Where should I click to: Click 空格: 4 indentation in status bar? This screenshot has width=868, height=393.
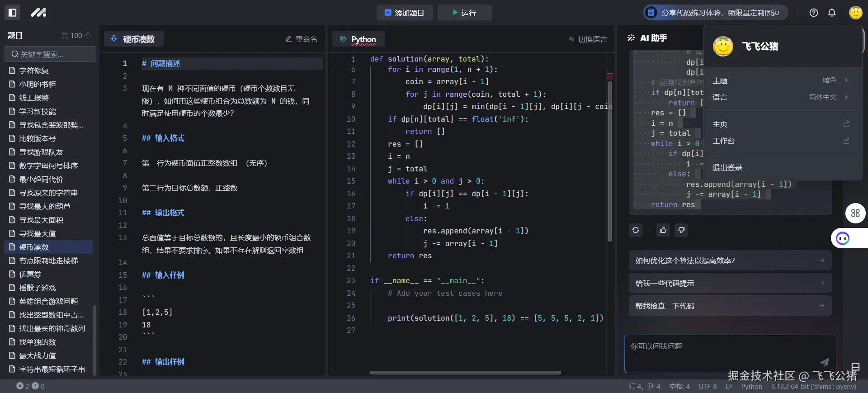coord(679,387)
